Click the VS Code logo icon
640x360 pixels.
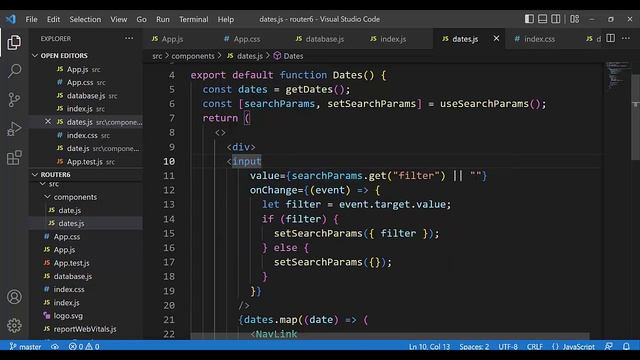click(x=11, y=19)
